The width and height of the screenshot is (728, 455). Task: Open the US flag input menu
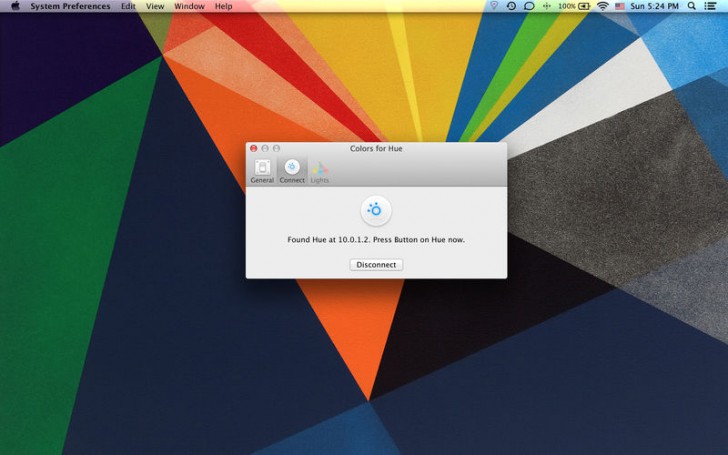tap(620, 6)
